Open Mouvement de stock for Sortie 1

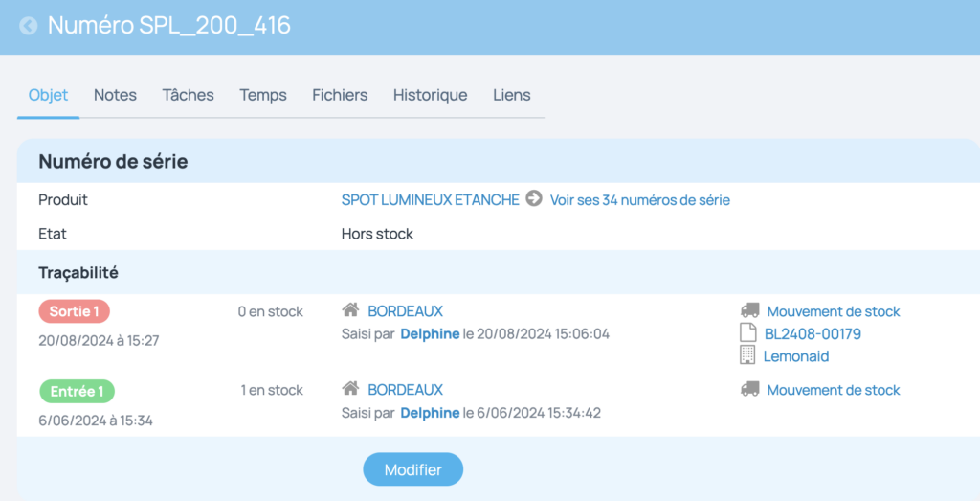[834, 311]
